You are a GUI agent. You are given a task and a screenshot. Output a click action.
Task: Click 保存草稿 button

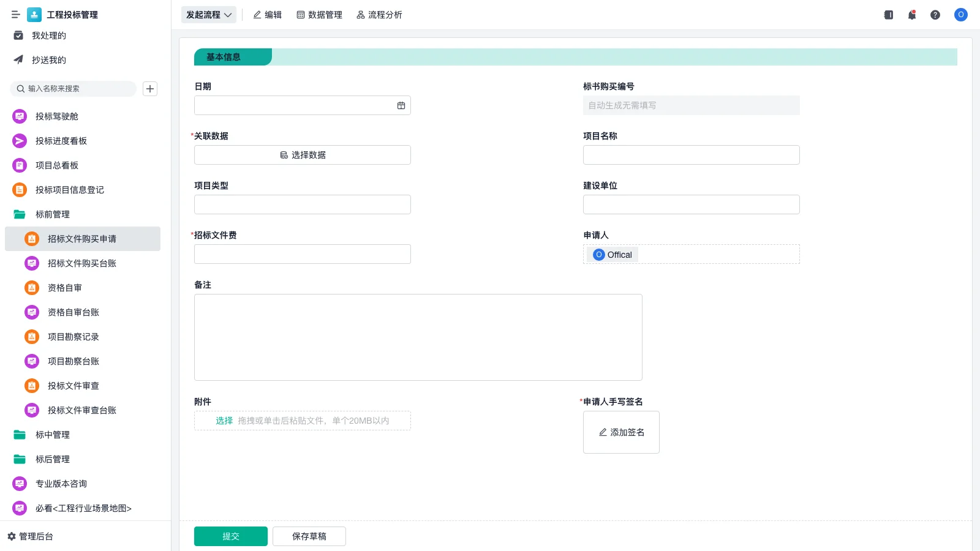309,536
